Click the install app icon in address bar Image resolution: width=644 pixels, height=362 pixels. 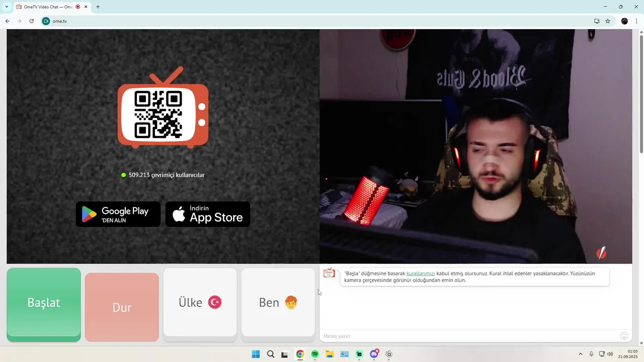(x=597, y=21)
